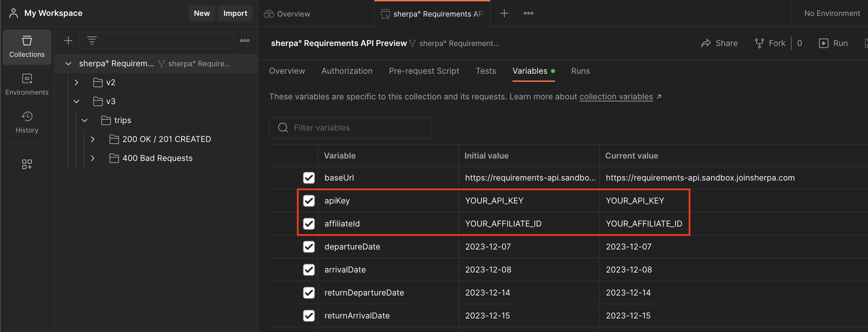
Task: Open a new tab with plus icon
Action: (504, 13)
